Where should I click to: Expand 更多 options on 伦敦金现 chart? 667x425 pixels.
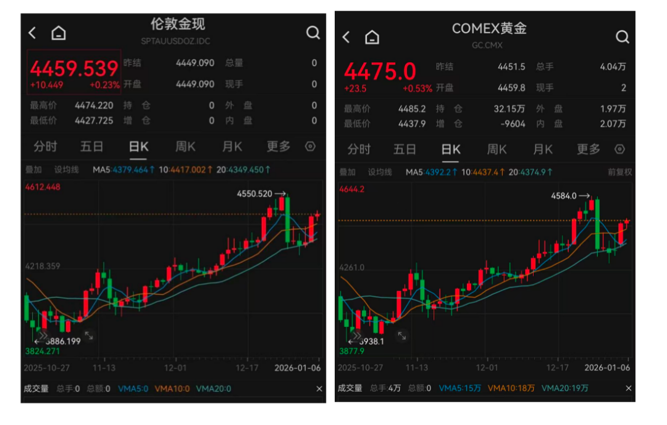[x=278, y=146]
